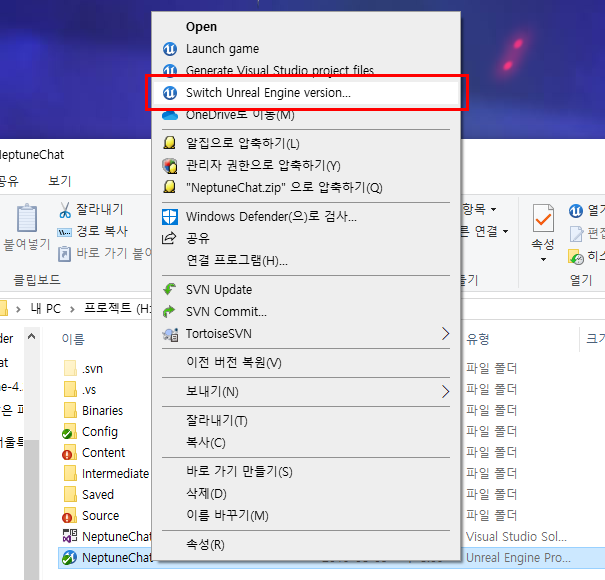
Task: Click the SVN Commit arrow icon
Action: tap(169, 311)
